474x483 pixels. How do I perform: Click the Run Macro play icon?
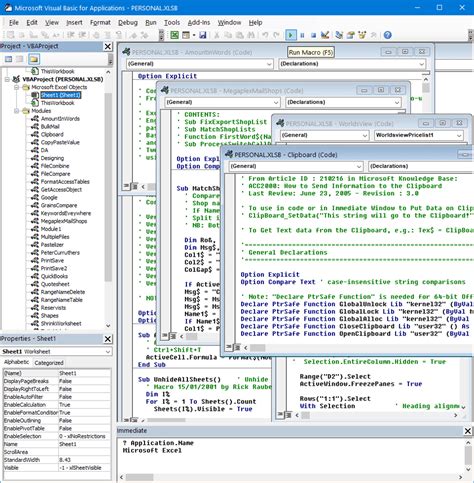[x=291, y=35]
